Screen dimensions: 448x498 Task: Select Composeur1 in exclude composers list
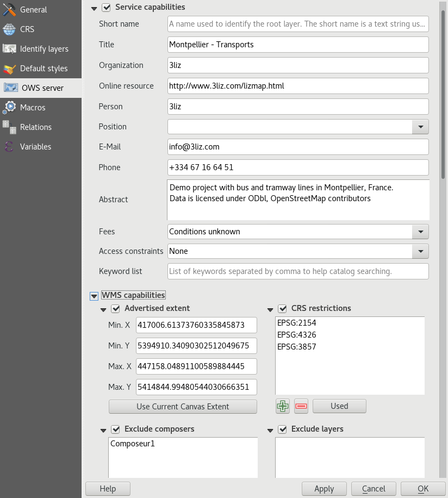pyautogui.click(x=133, y=444)
